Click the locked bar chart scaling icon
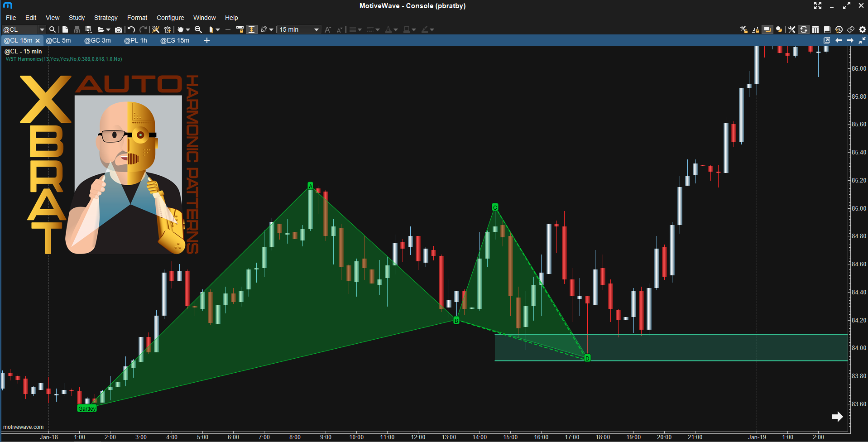 click(x=755, y=29)
